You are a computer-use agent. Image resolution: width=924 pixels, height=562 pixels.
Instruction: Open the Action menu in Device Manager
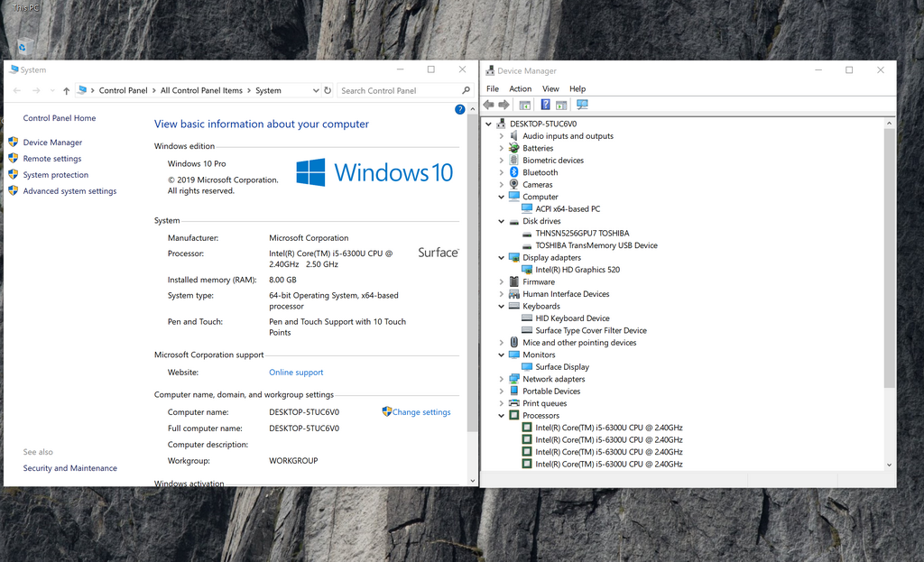pyautogui.click(x=521, y=88)
